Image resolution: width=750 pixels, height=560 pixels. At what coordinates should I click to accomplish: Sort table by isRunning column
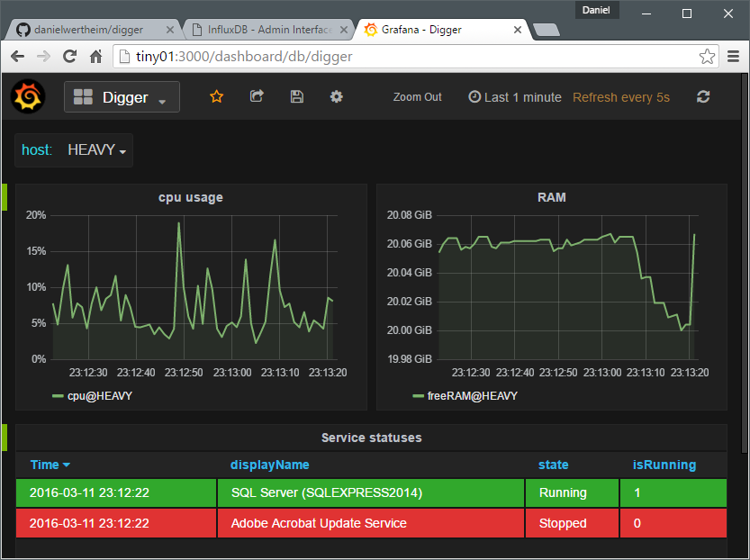pos(664,465)
